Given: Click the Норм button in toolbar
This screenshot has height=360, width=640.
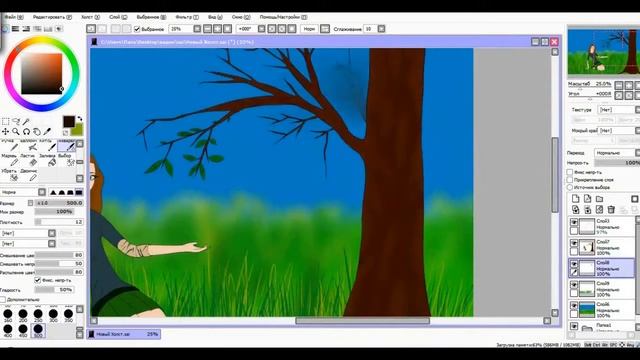Looking at the screenshot, I should click(309, 29).
